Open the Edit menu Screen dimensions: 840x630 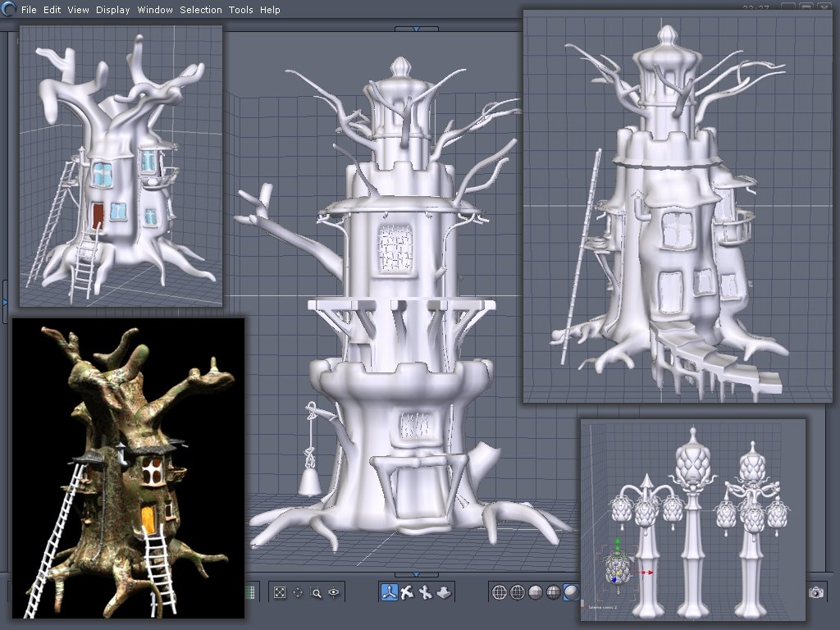coord(52,10)
